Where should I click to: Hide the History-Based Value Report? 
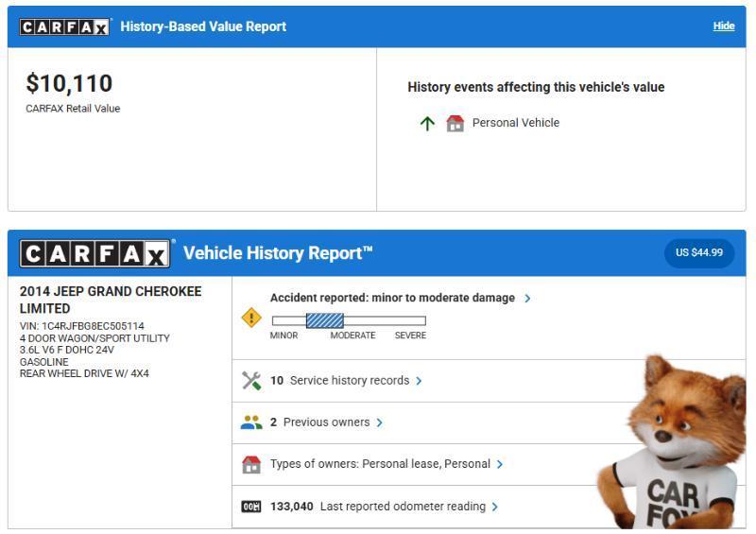click(x=724, y=26)
